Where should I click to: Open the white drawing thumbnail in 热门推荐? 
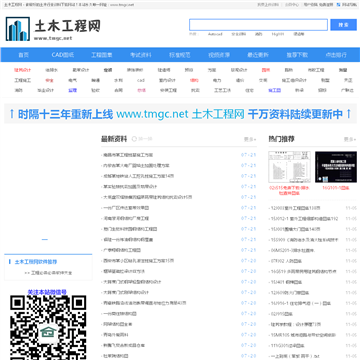click(289, 167)
